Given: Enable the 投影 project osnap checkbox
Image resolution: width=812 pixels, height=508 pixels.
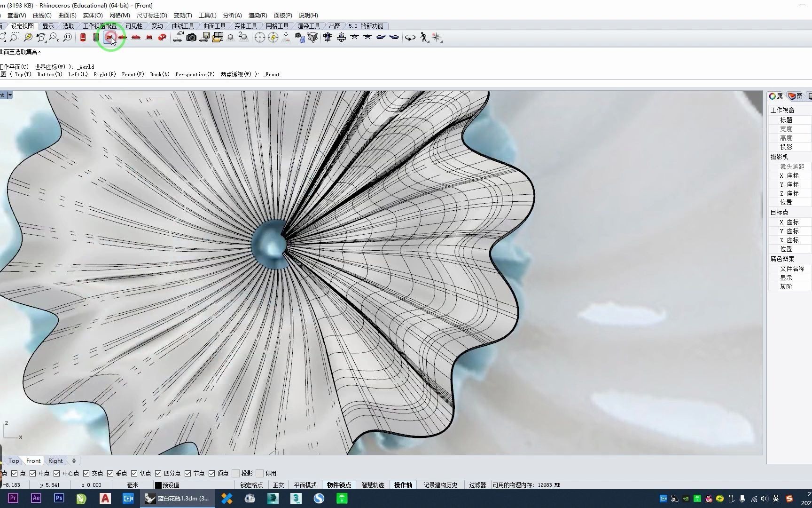Looking at the screenshot, I should pyautogui.click(x=235, y=473).
